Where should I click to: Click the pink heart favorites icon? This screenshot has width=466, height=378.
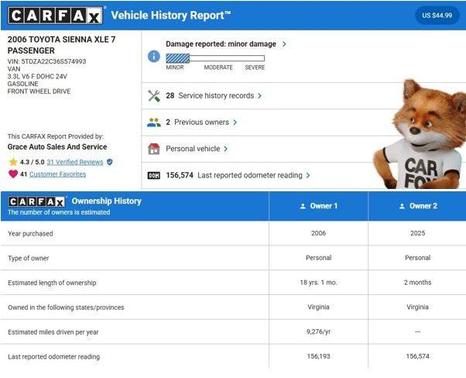pos(13,174)
